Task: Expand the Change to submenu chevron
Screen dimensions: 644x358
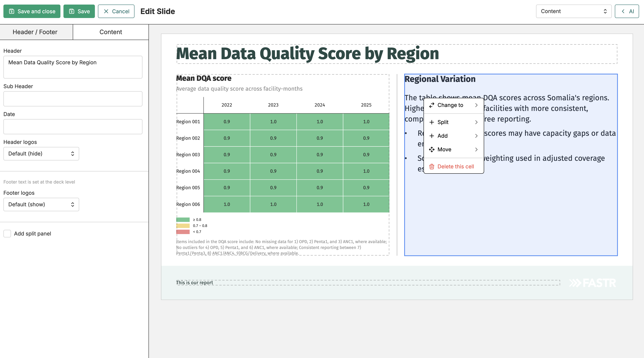Action: click(x=476, y=105)
